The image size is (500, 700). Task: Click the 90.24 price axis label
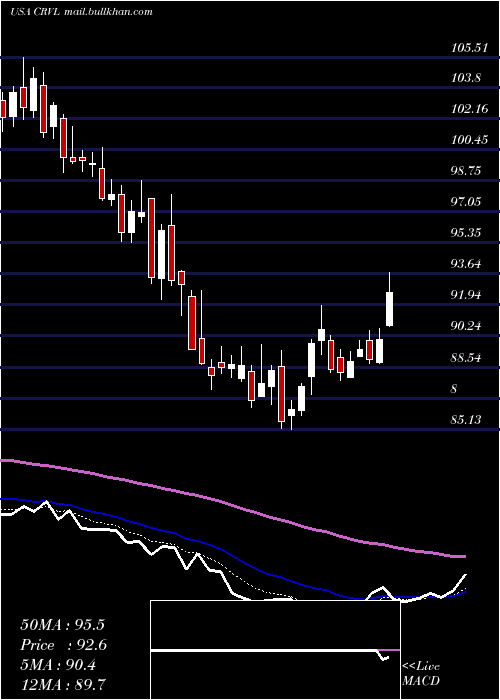(x=466, y=326)
